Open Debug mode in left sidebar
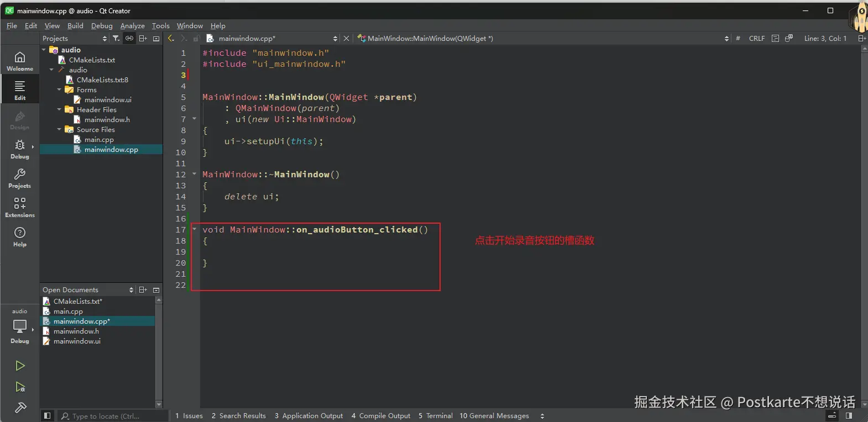 (x=20, y=149)
